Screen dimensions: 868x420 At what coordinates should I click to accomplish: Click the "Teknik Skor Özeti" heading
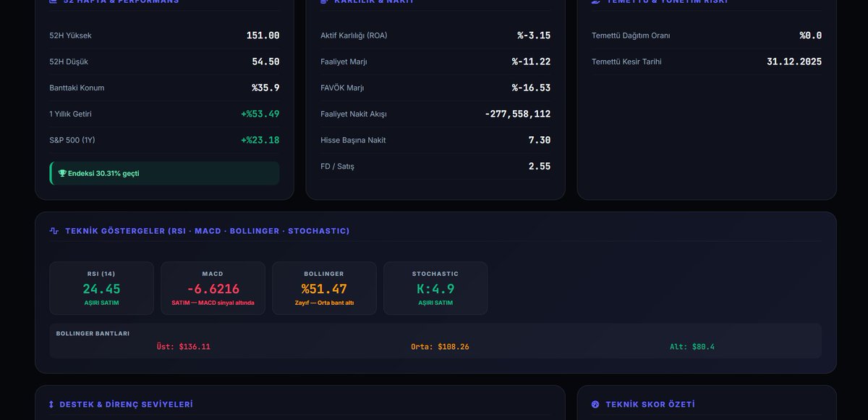[650, 405]
